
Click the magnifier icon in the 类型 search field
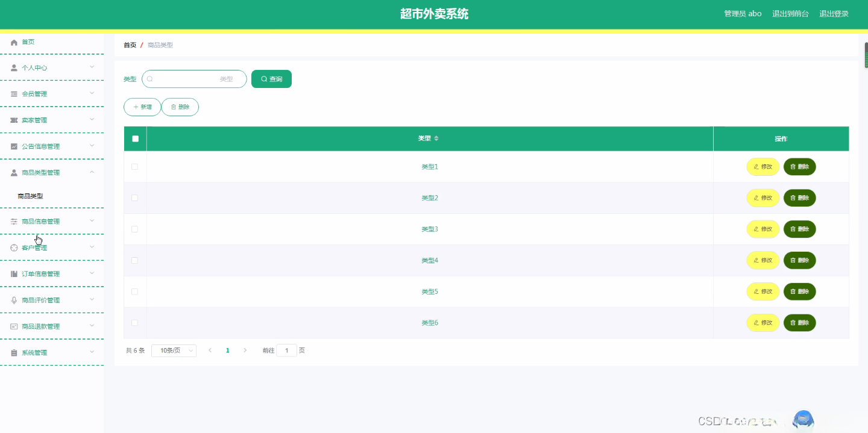coord(150,79)
